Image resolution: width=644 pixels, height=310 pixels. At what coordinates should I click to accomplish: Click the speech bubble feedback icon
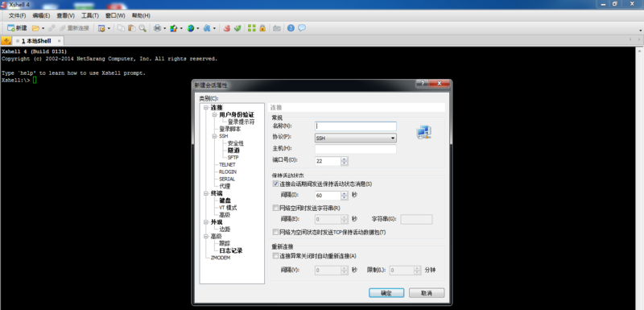pyautogui.click(x=302, y=28)
